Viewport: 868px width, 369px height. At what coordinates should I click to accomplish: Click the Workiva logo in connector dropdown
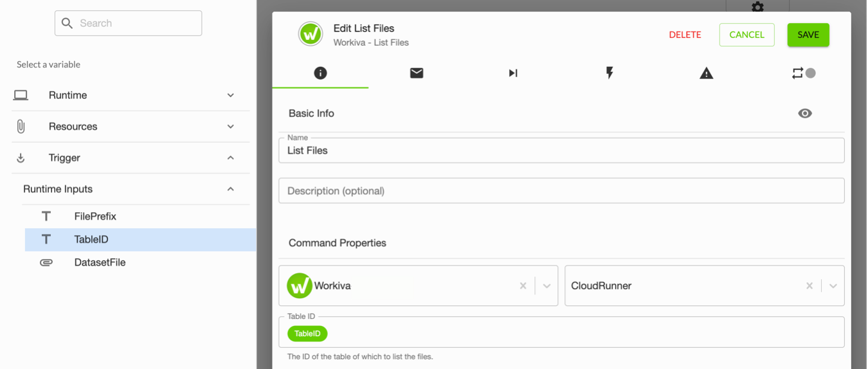click(299, 285)
